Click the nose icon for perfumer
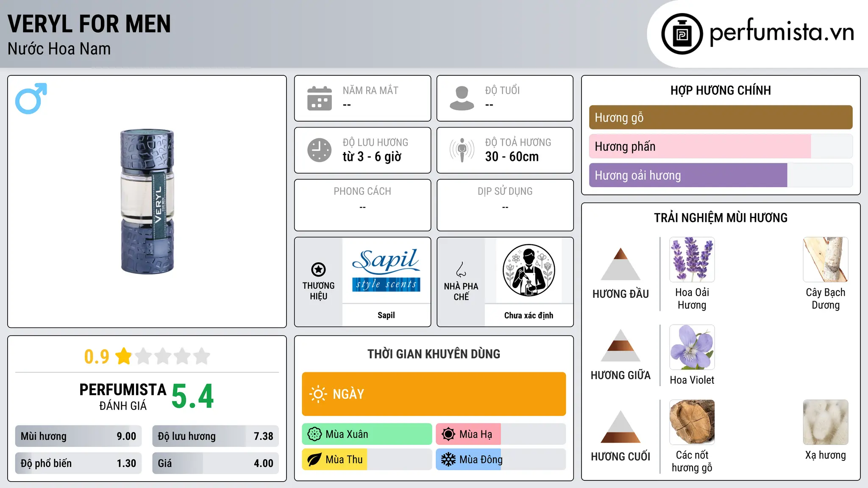Viewport: 868px width, 488px height. coord(461,269)
